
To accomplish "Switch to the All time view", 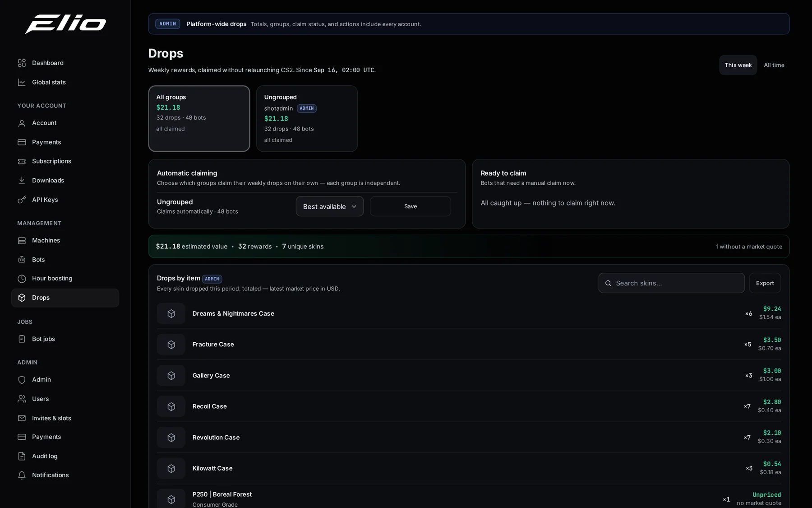I will (x=774, y=65).
